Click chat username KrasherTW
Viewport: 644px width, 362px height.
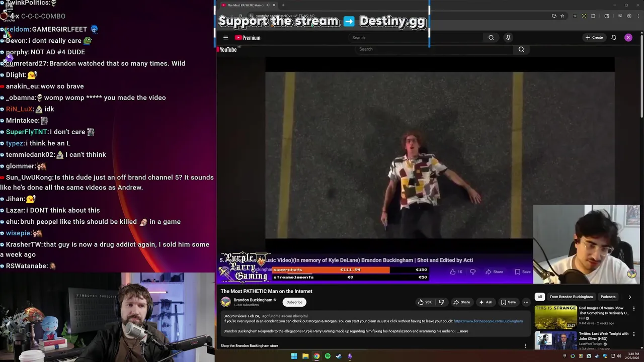tap(24, 244)
